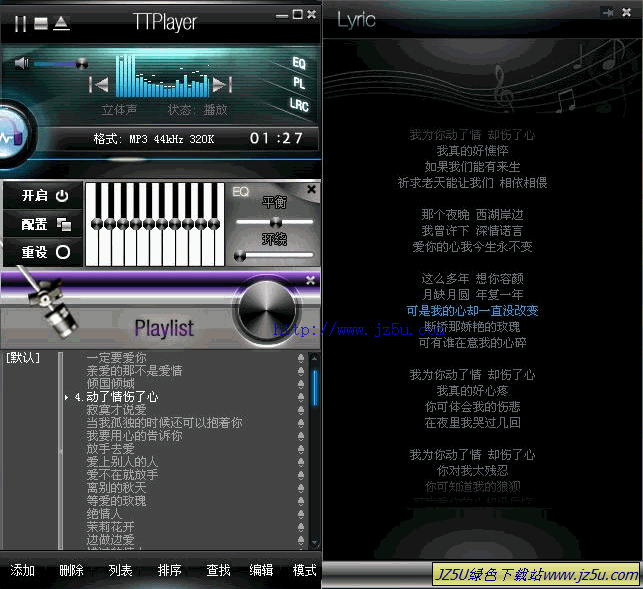Select song 我要用心的告诉你
The image size is (643, 589).
click(134, 436)
